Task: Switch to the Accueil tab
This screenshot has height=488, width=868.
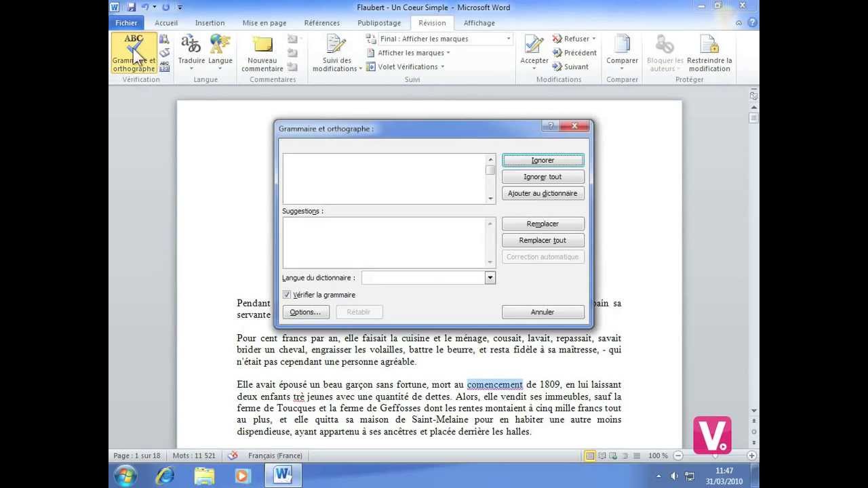Action: point(166,23)
